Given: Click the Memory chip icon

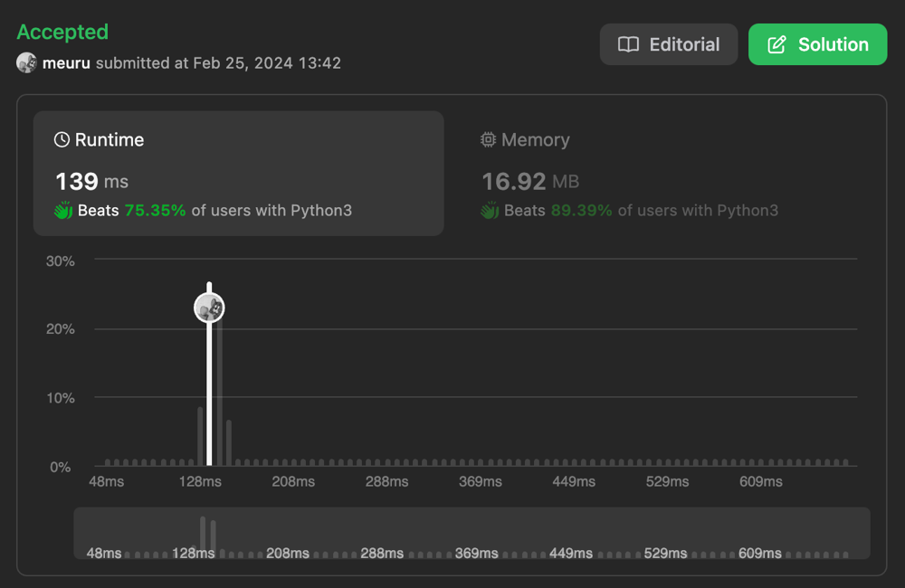Looking at the screenshot, I should 488,139.
